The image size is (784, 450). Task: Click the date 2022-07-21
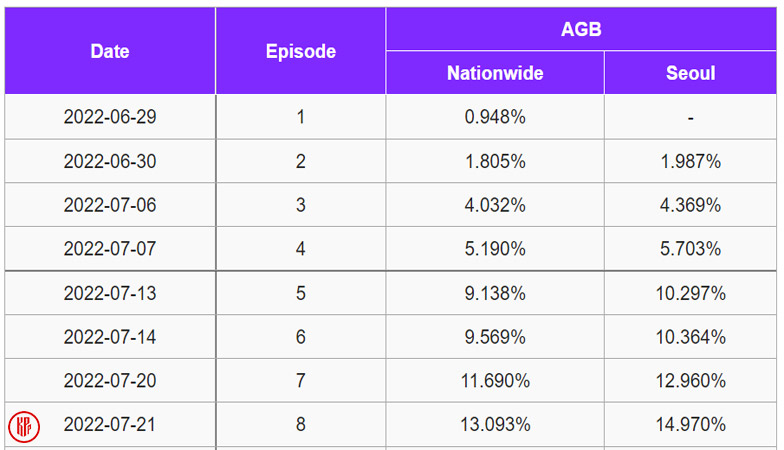pos(110,425)
